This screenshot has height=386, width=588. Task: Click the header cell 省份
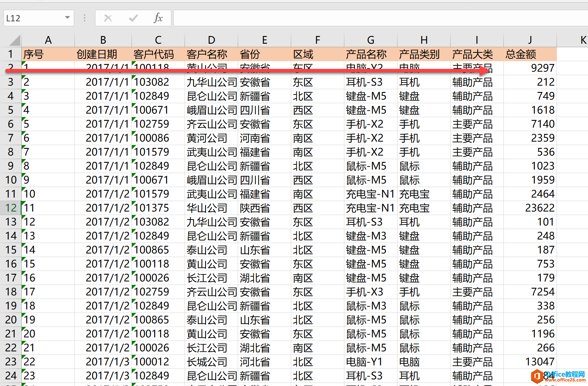pos(265,54)
